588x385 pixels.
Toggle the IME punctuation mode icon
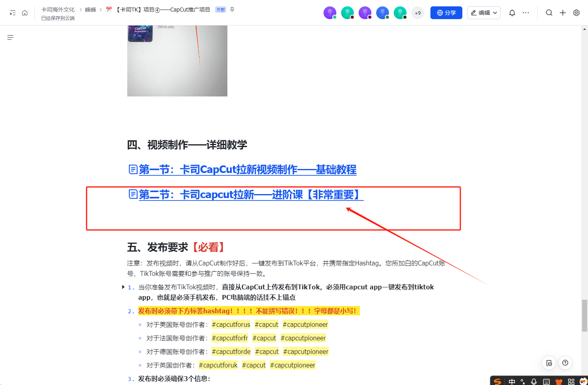click(x=523, y=382)
